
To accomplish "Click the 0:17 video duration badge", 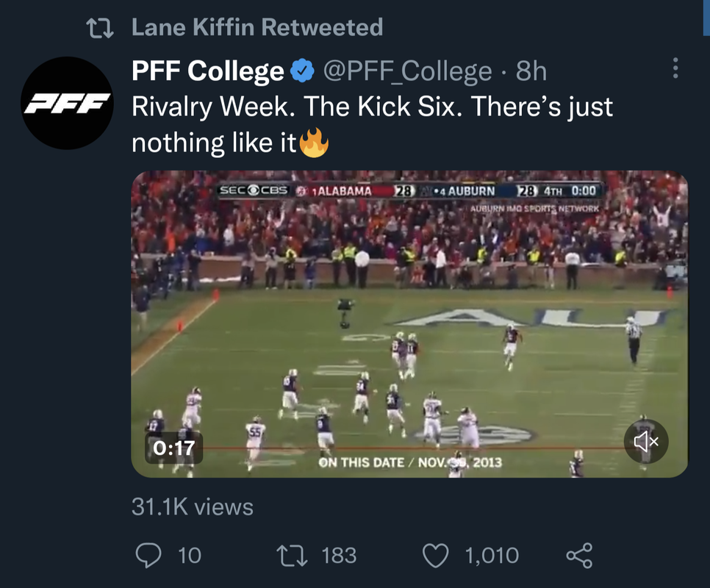I will 174,447.
